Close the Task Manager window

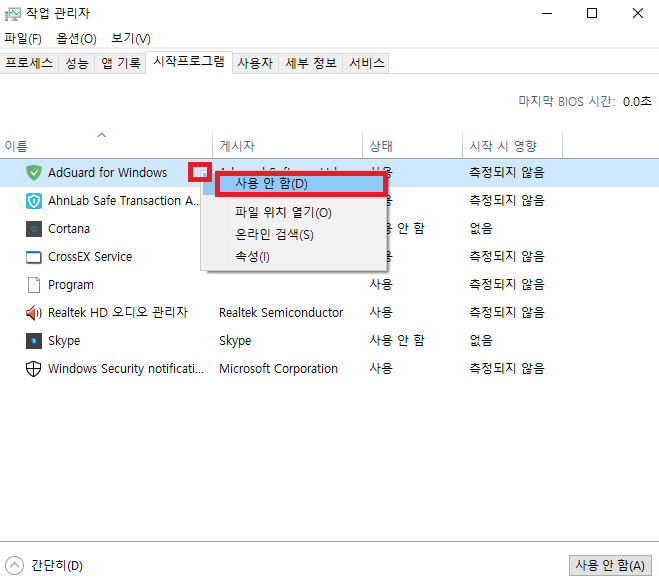coord(638,13)
